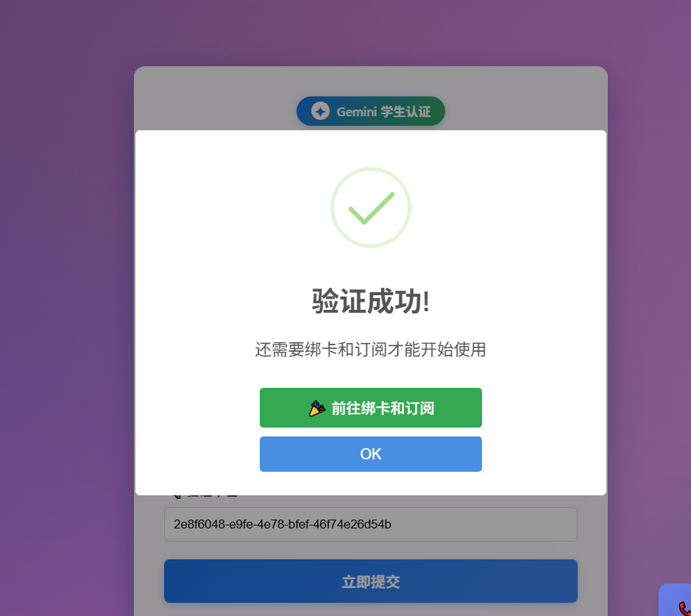Click the 验证成功! heading text
Image resolution: width=691 pixels, height=616 pixels.
click(x=371, y=302)
